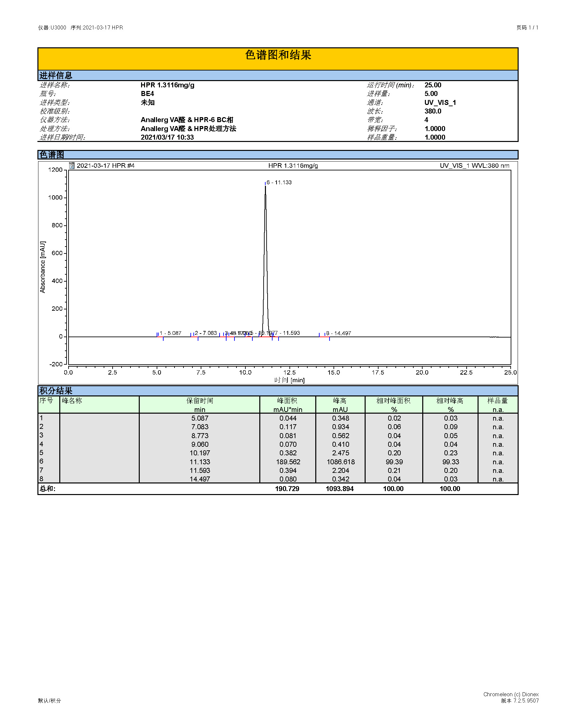563x728 pixels.
Task: Click chart caption "UV_VIS_1 WVL:380 nm"
Action: point(475,166)
